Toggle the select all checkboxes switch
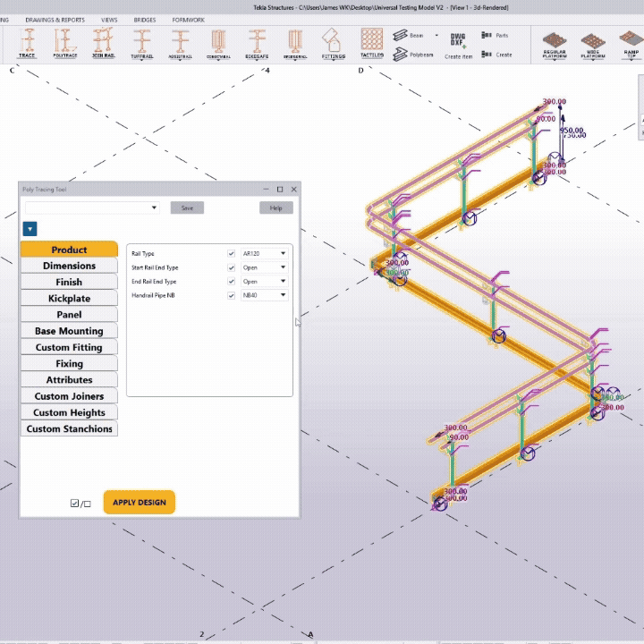Image resolution: width=644 pixels, height=644 pixels. click(80, 503)
